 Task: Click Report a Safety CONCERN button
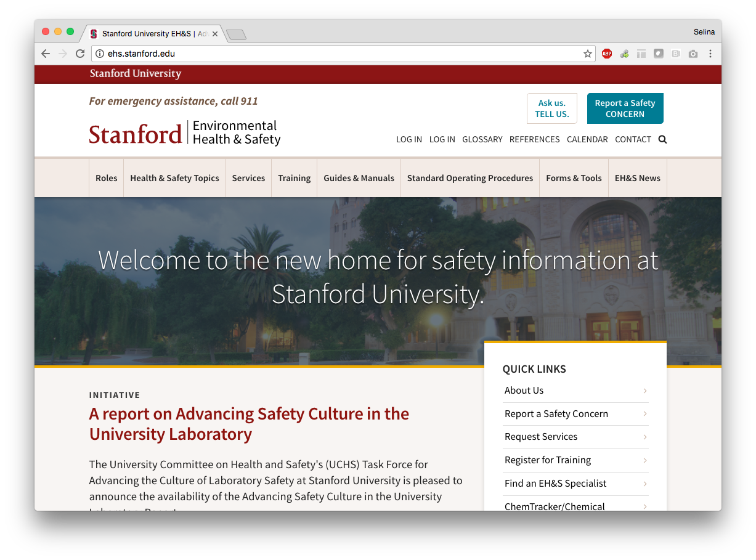(625, 108)
